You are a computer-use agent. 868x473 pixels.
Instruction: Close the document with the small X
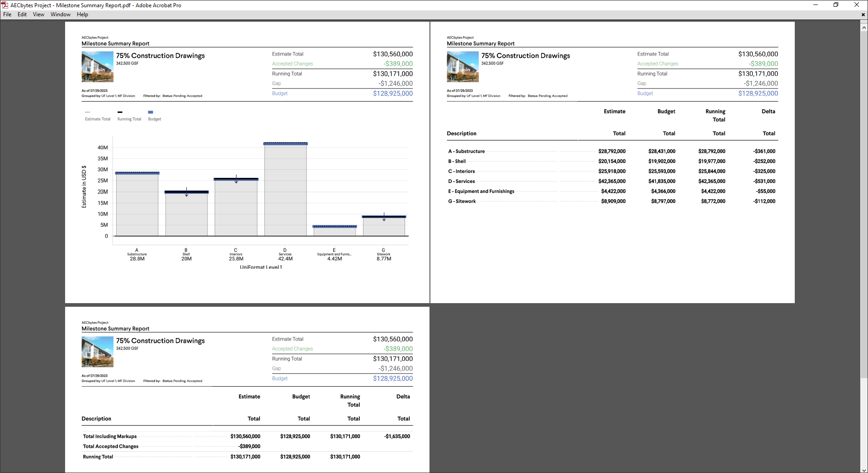pos(863,14)
